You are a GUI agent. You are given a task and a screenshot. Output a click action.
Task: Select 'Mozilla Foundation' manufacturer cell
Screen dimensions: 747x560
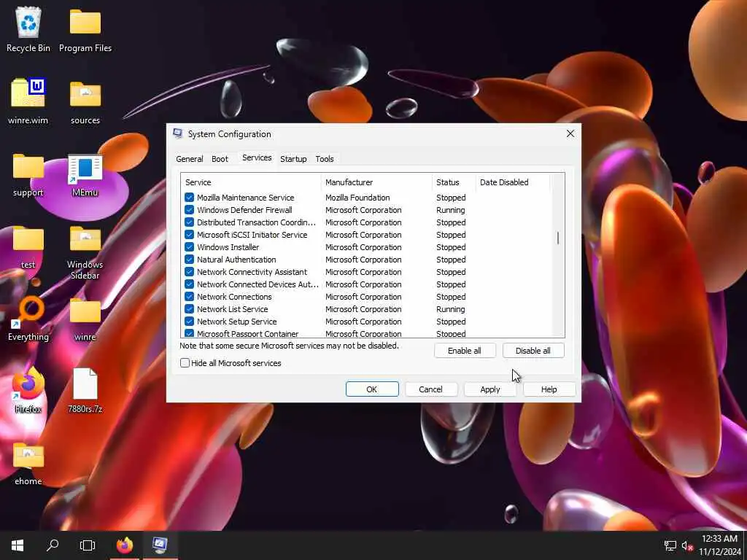tap(357, 198)
